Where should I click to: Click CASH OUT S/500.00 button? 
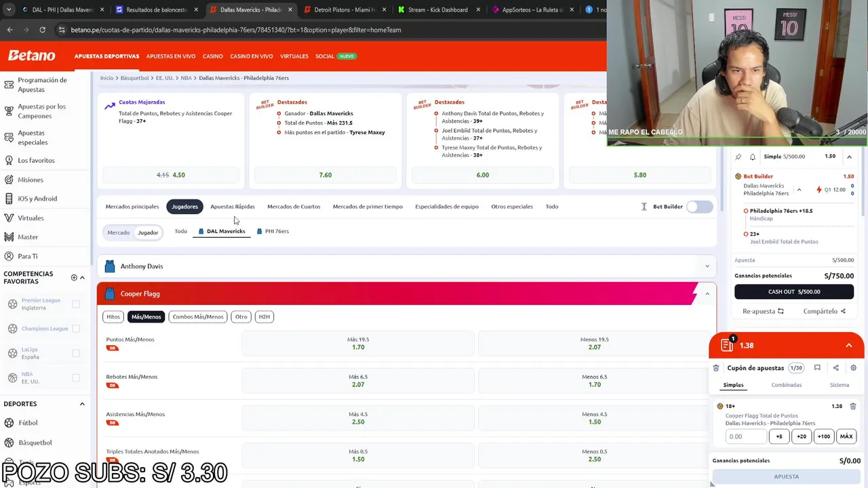coord(794,291)
